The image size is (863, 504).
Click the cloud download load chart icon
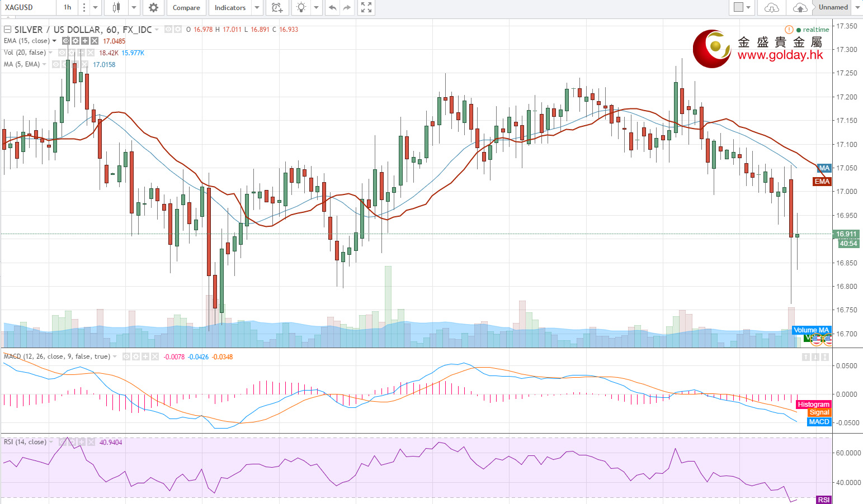click(x=771, y=8)
